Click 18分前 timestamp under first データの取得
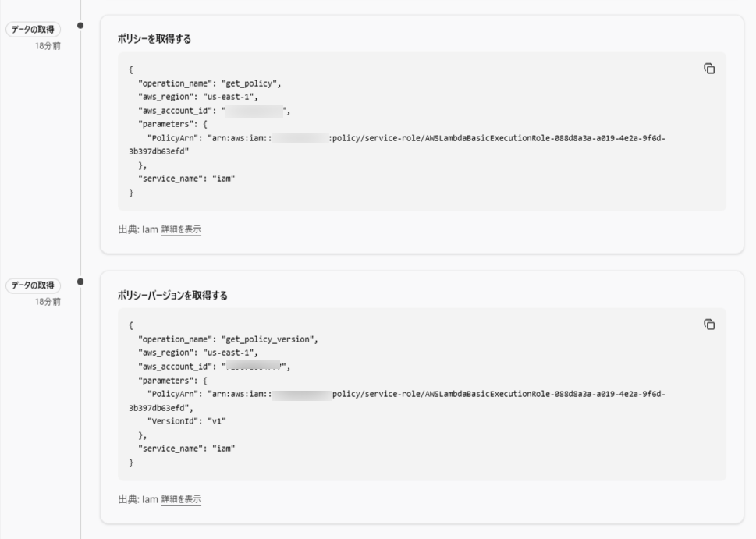Viewport: 756px width, 539px height. 48,46
